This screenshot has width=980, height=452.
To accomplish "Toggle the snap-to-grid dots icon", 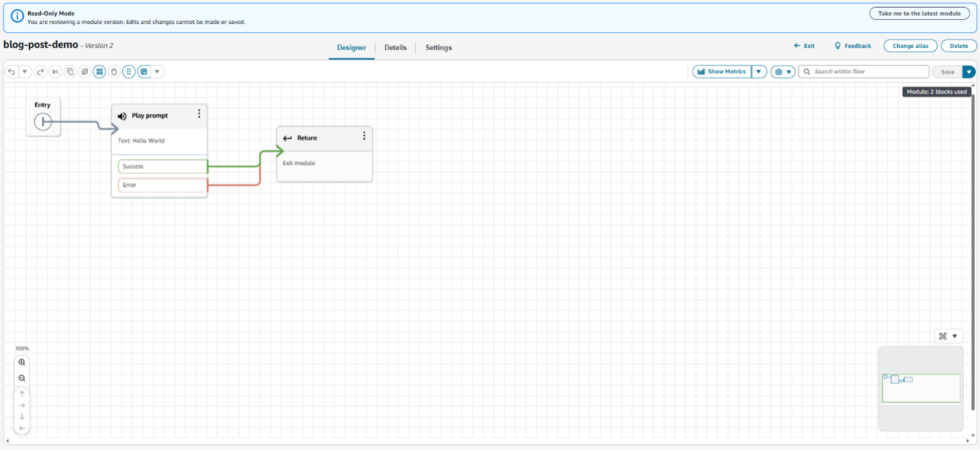I will [129, 72].
